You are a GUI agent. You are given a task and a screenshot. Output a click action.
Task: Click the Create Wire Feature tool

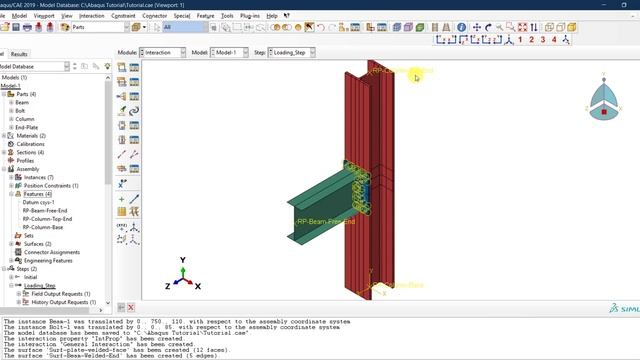(122, 154)
